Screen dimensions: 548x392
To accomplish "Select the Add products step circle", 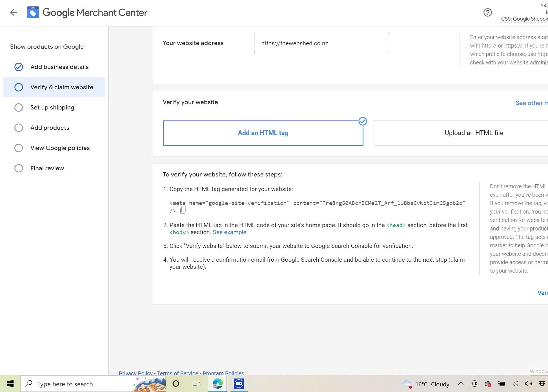I will point(19,128).
